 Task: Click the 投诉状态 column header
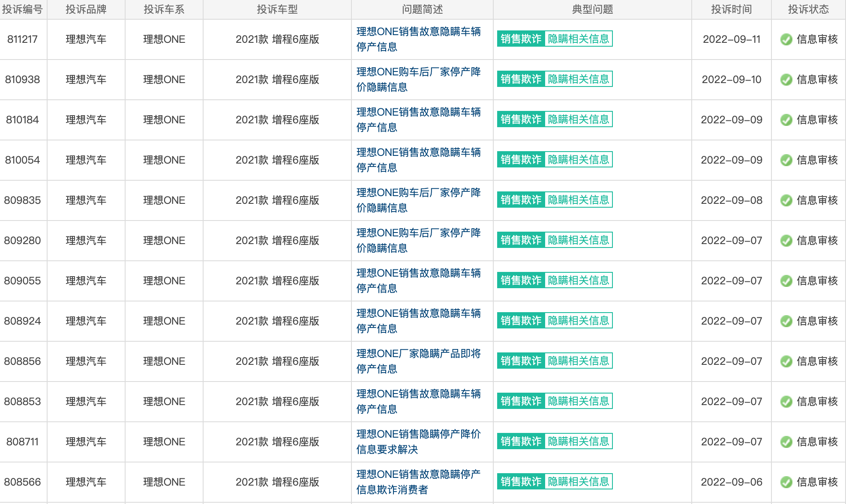809,9
